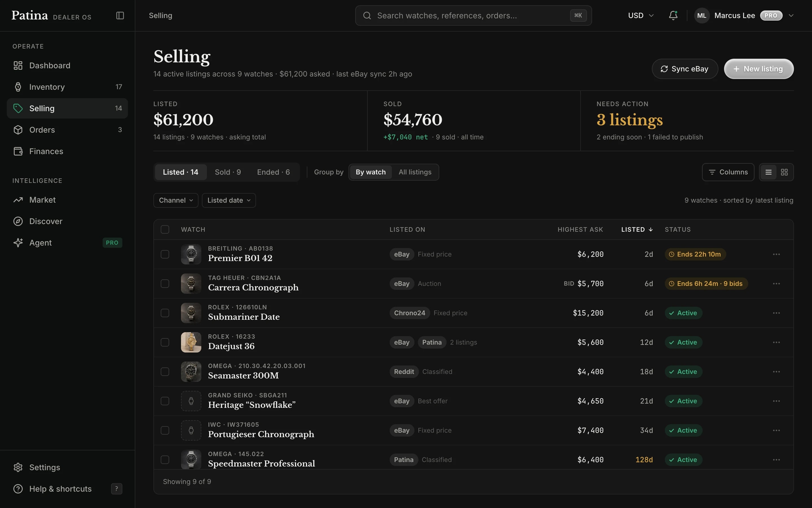This screenshot has width=812, height=508.
Task: Check the Portugieser Chronograph row checkbox
Action: (x=165, y=430)
